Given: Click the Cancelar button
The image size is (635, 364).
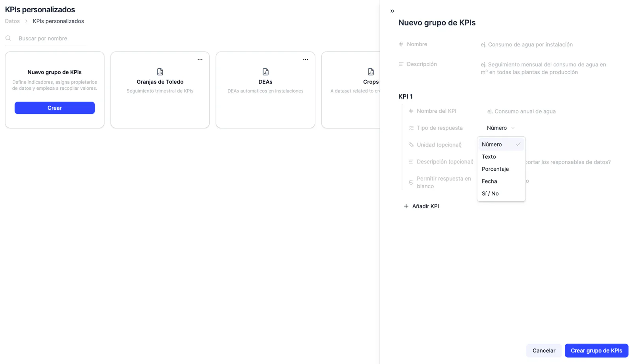Looking at the screenshot, I should pyautogui.click(x=544, y=351).
